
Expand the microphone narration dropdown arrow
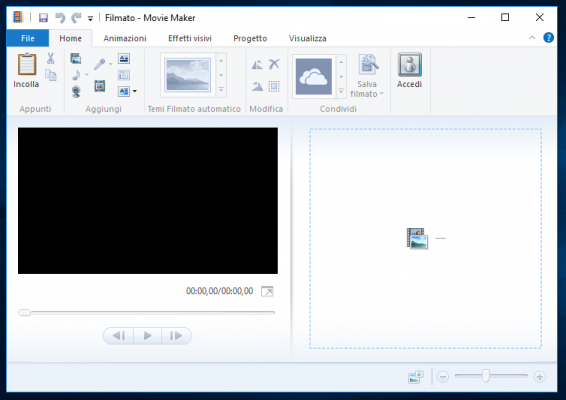[110, 64]
